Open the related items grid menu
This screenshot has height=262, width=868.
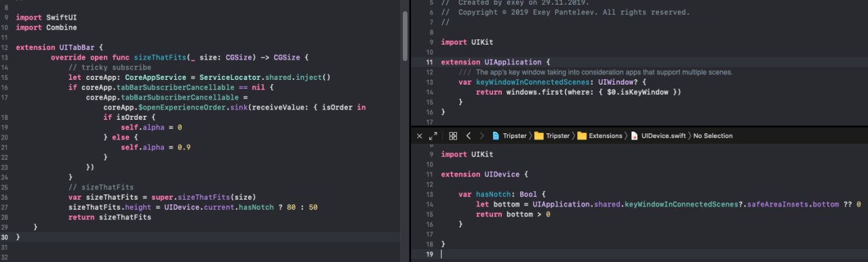(x=453, y=135)
